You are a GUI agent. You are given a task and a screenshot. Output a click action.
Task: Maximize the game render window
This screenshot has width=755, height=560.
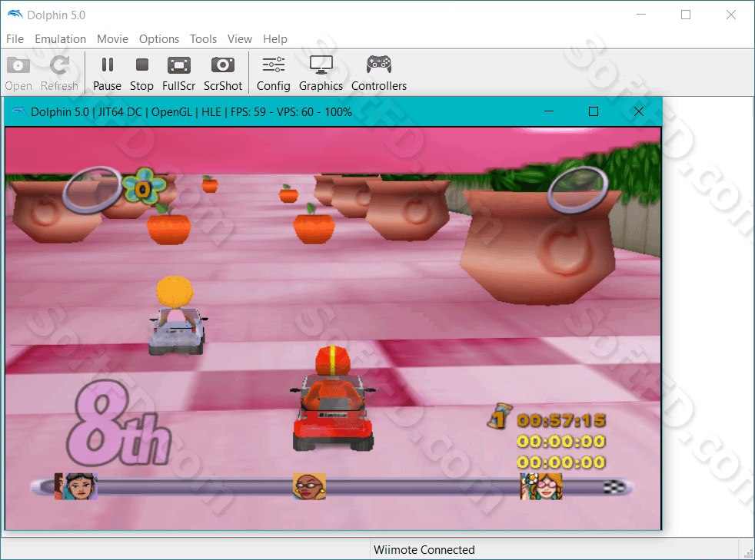[594, 111]
